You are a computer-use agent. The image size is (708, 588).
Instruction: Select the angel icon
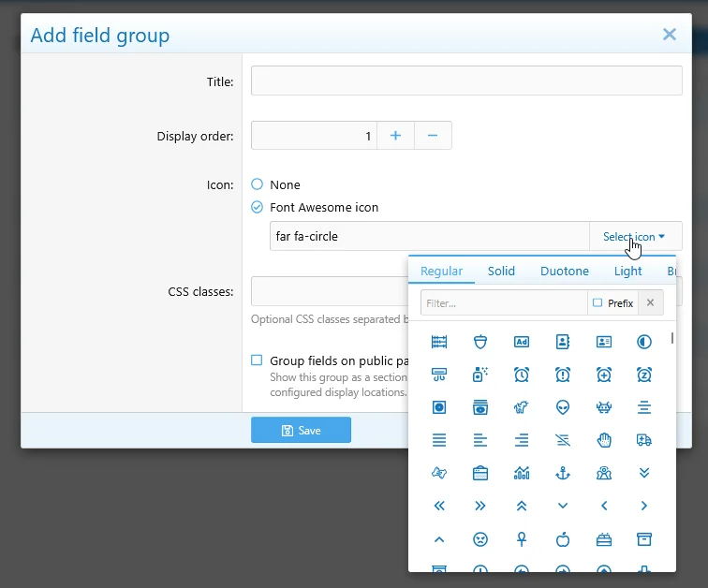pos(604,473)
